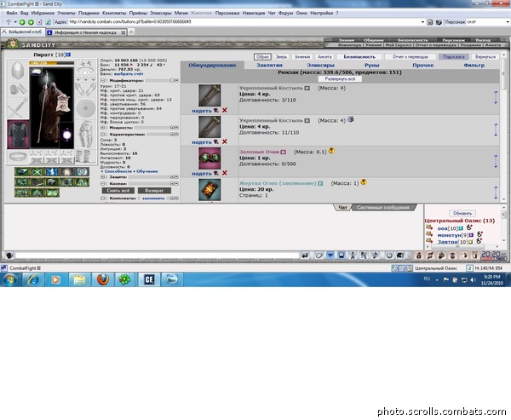Click the Обновить button in player list
The image size is (511, 420).
(462, 213)
